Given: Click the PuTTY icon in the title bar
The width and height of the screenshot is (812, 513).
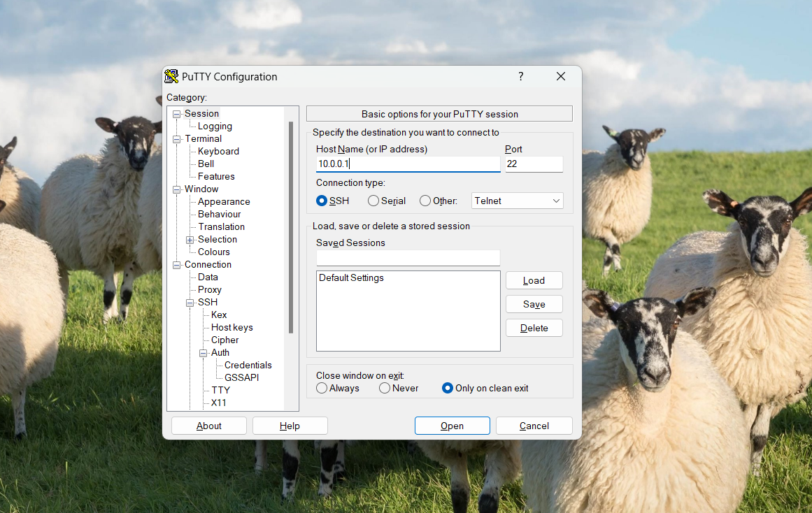Looking at the screenshot, I should [x=170, y=76].
